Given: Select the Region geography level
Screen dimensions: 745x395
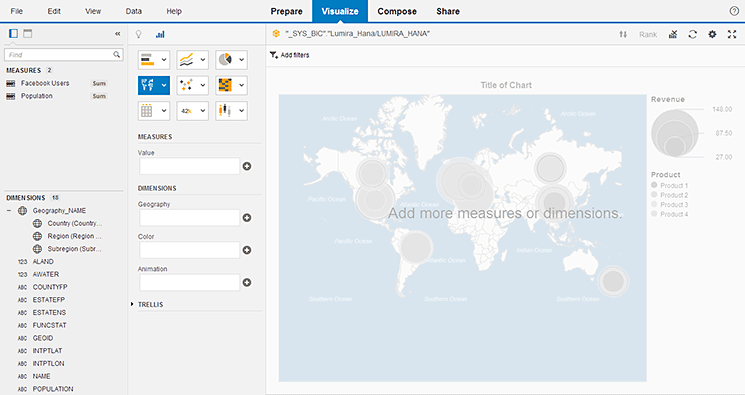Looking at the screenshot, I should click(x=74, y=236).
